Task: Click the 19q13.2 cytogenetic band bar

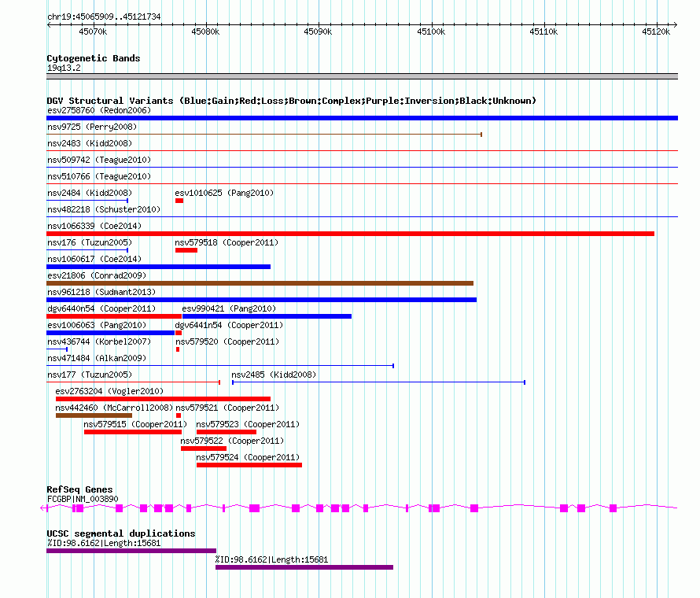Action: pyautogui.click(x=362, y=76)
